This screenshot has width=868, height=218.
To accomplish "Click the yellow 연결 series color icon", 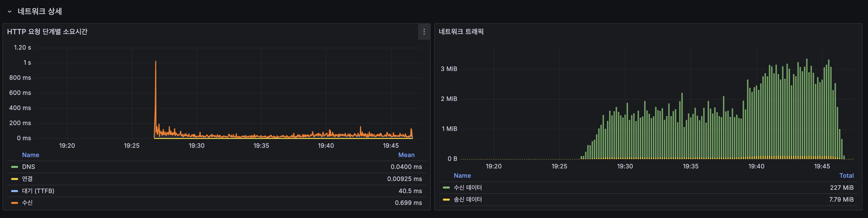I will pyautogui.click(x=15, y=179).
